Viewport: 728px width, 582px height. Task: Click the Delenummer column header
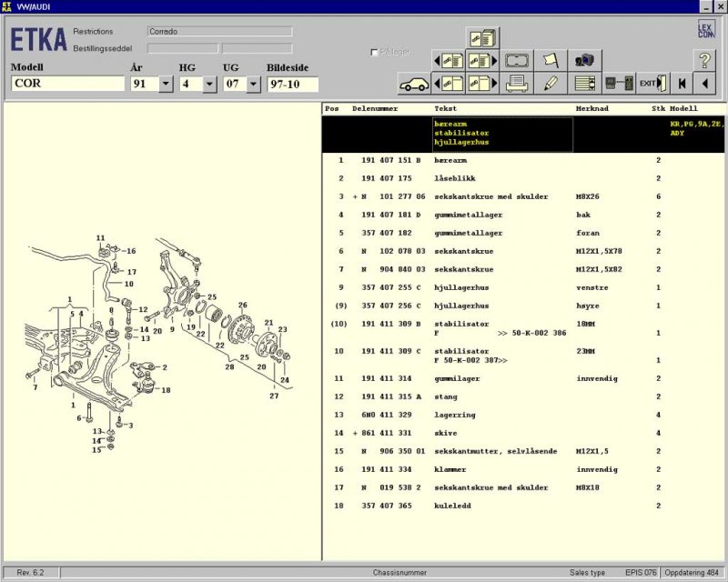click(376, 108)
